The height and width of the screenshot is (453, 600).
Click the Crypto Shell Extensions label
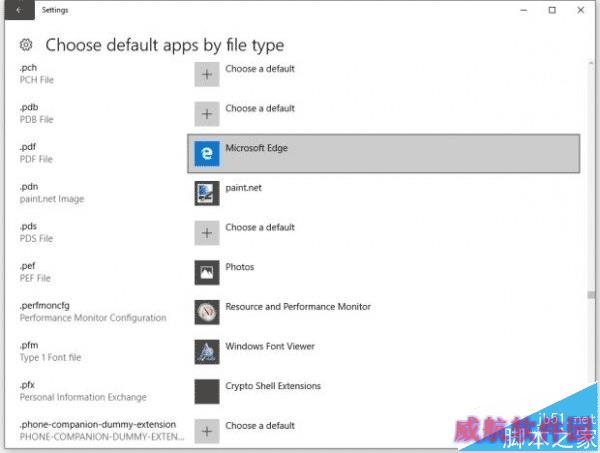(x=275, y=386)
